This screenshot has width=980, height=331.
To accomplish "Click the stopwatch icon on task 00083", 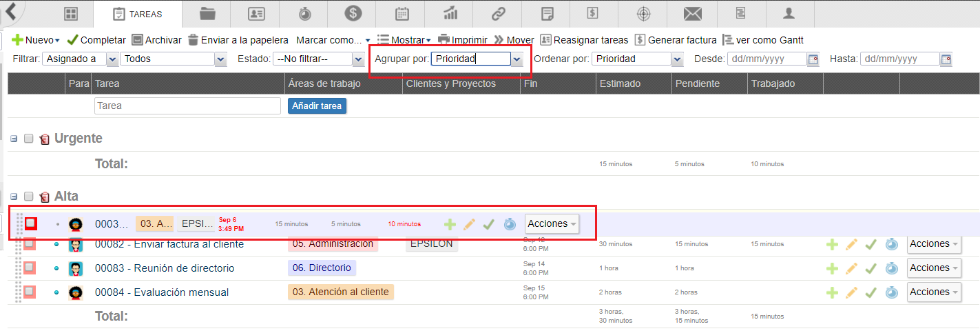I will [891, 268].
